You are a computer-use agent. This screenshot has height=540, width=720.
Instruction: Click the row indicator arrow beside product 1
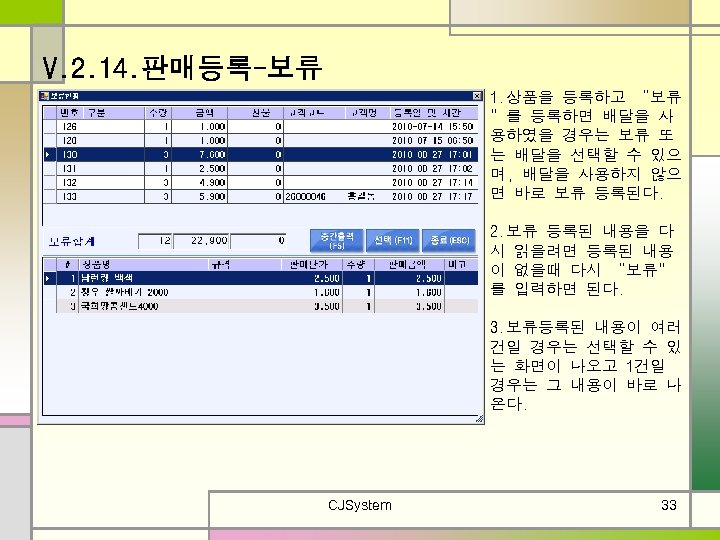[49, 278]
